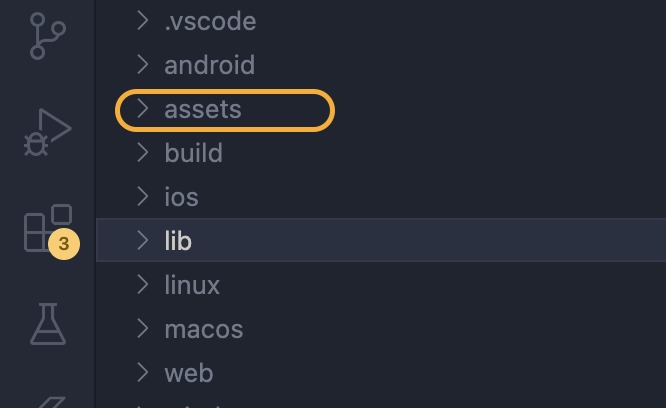Open the Testing flask view
Screen dimensions: 666x408
click(48, 324)
